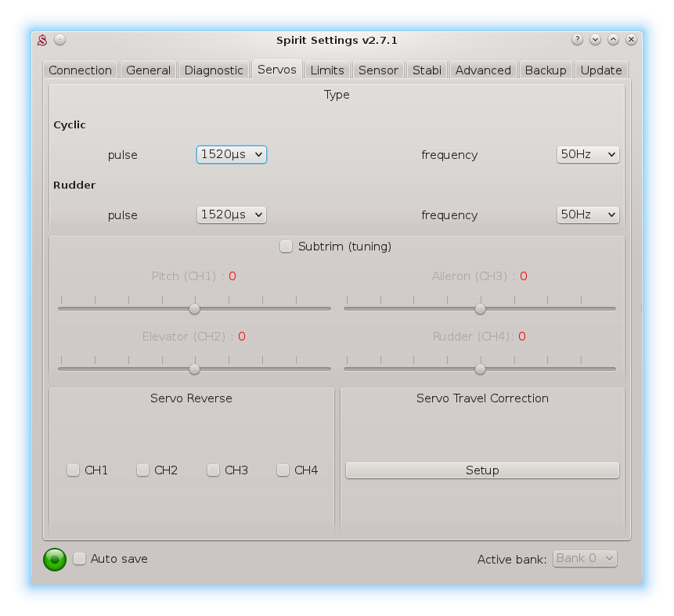This screenshot has width=674, height=616.
Task: Click the Pitch (CH1) subtrim slider handle
Action: point(195,308)
